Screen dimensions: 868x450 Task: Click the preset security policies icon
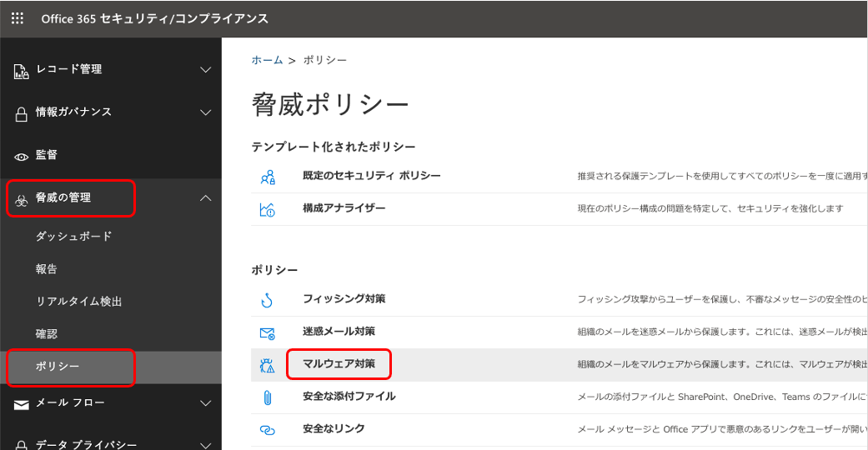pos(268,177)
